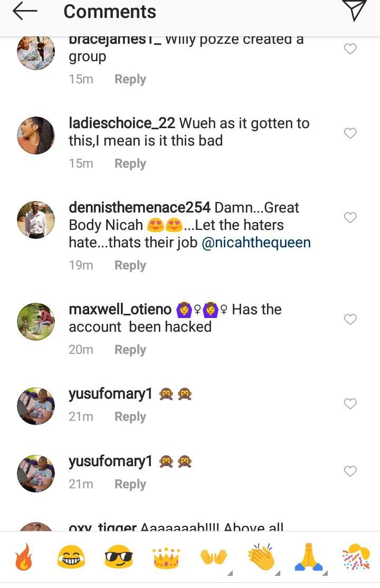Toggle the like heart on dennisthemenace254's comment
The height and width of the screenshot is (588, 380).
(x=350, y=218)
